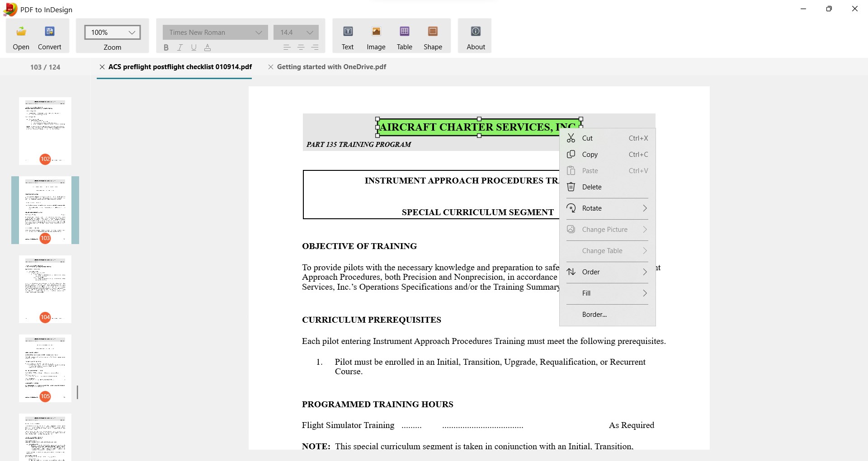Click SPECIAL CURRICULUM SEGMENT text
This screenshot has height=461, width=868.
(x=478, y=212)
